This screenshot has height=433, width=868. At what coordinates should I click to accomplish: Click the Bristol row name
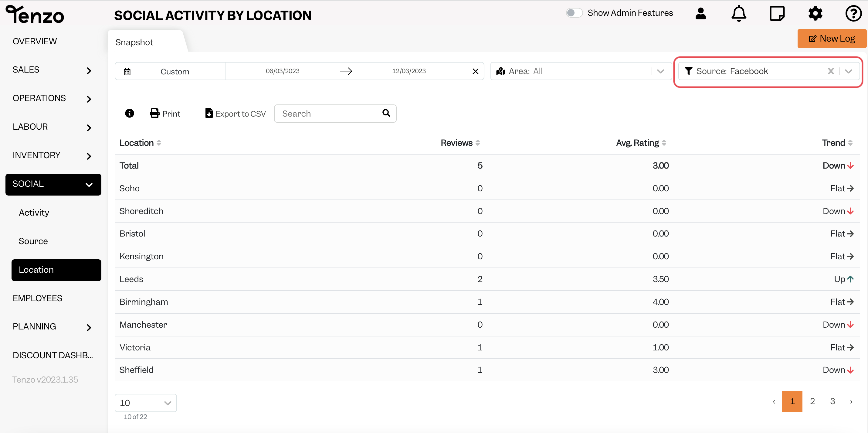click(132, 234)
